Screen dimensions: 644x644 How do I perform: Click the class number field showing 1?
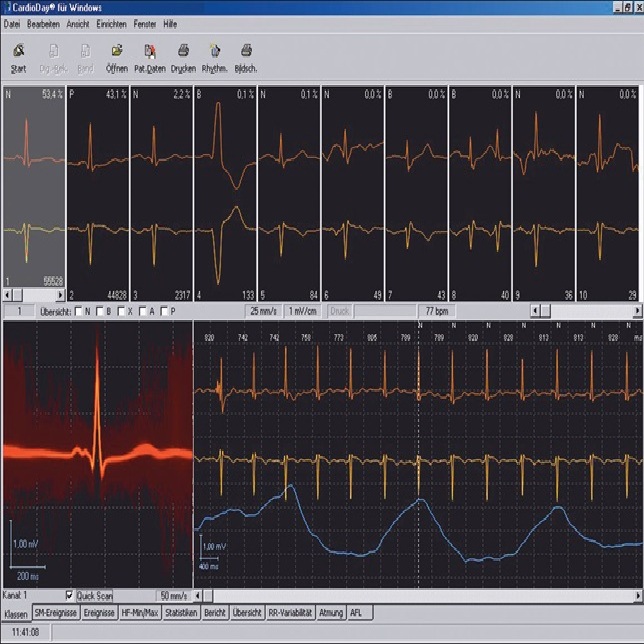18,311
